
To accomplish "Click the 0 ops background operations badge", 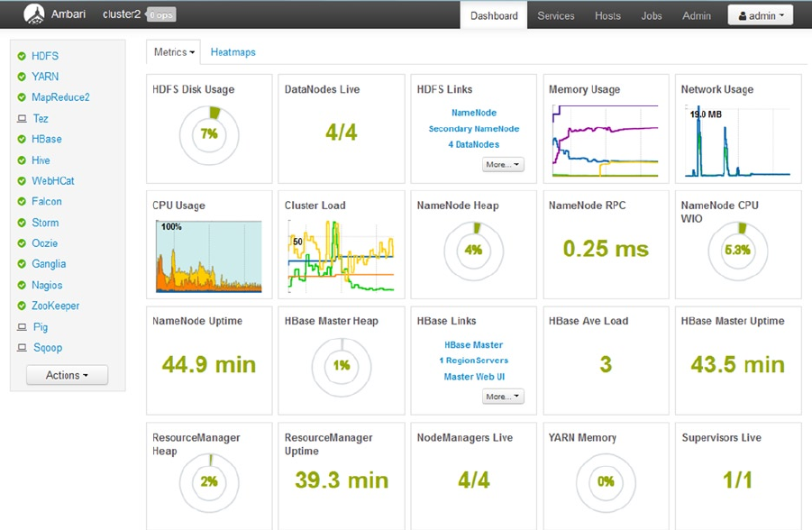I will click(161, 14).
